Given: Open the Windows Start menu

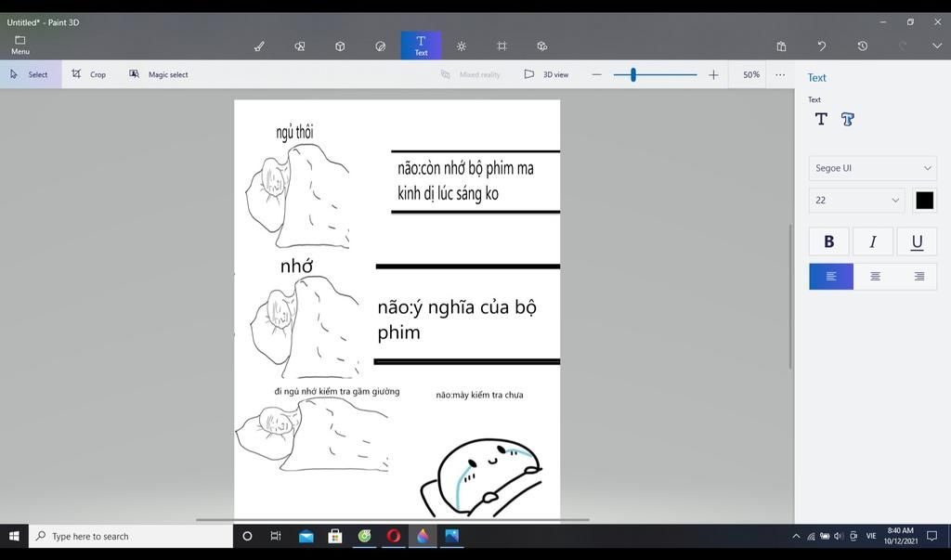Looking at the screenshot, I should pyautogui.click(x=14, y=536).
